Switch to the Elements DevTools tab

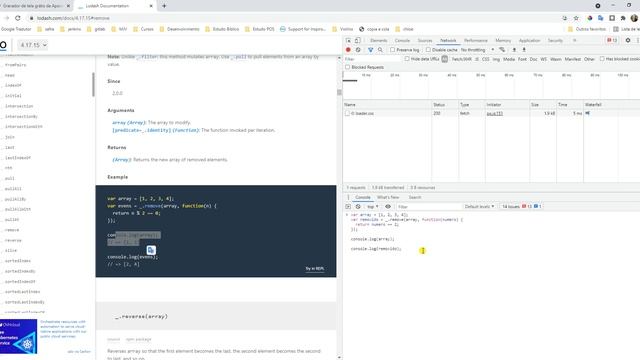(x=378, y=40)
